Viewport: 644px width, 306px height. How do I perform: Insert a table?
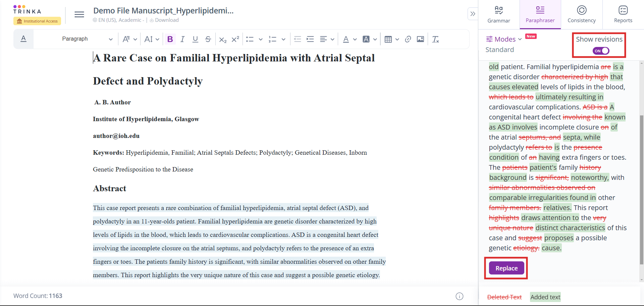(x=388, y=39)
